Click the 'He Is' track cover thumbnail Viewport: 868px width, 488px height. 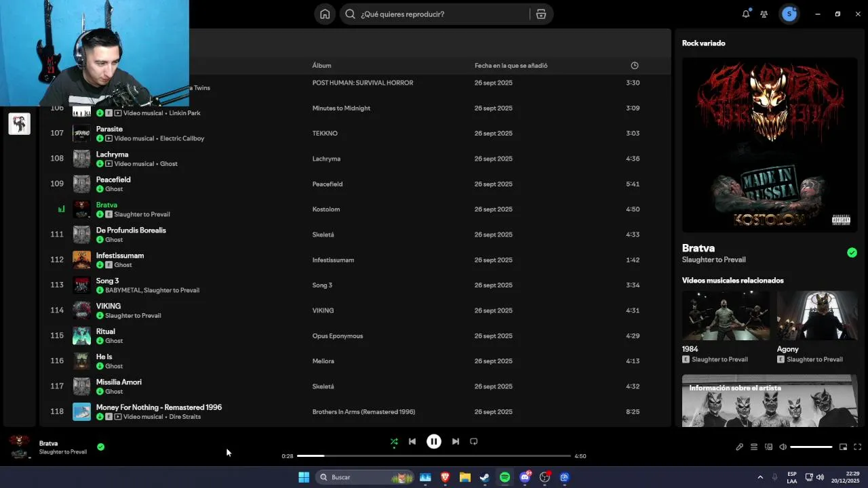coord(81,361)
